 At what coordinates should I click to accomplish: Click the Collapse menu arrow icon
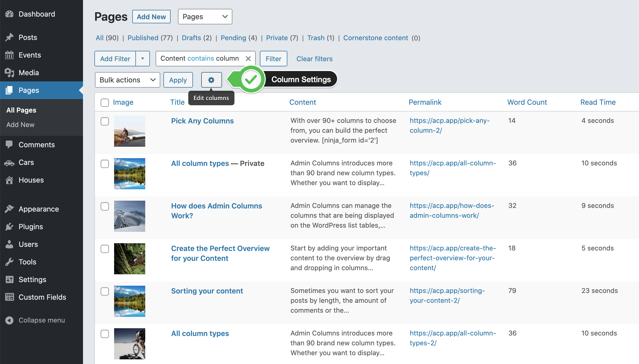9,320
